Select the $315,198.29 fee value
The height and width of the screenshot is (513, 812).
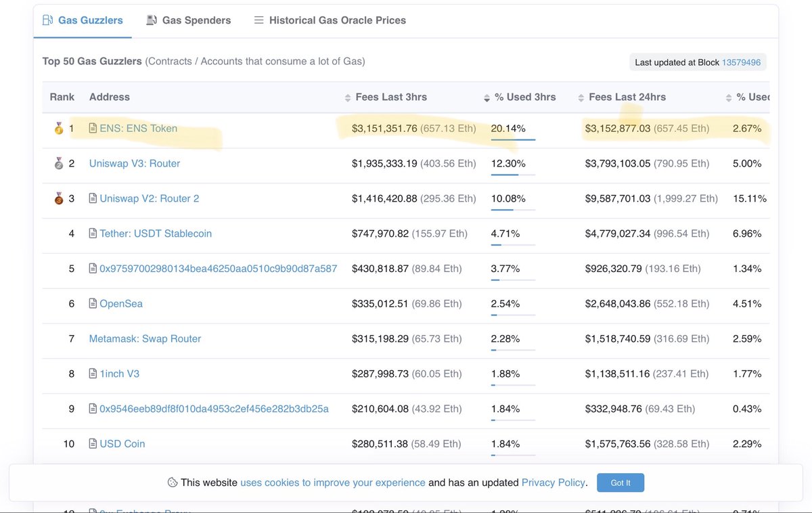(380, 339)
